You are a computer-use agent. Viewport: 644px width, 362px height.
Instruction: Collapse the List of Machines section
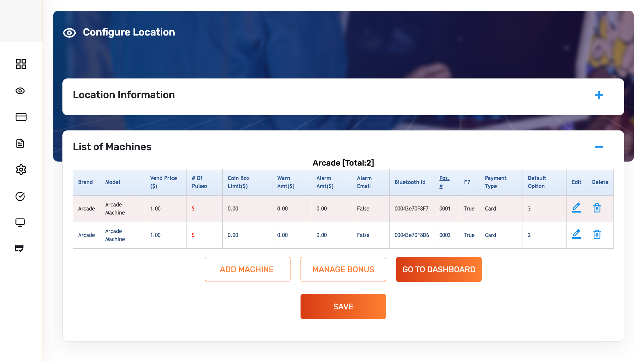[x=599, y=147]
